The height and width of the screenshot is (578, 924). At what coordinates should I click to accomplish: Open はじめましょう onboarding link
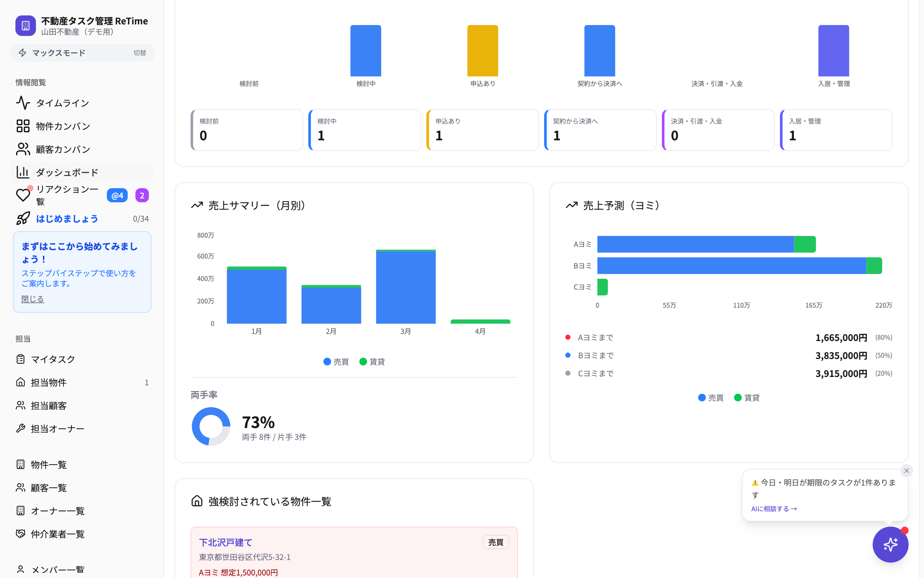click(67, 218)
